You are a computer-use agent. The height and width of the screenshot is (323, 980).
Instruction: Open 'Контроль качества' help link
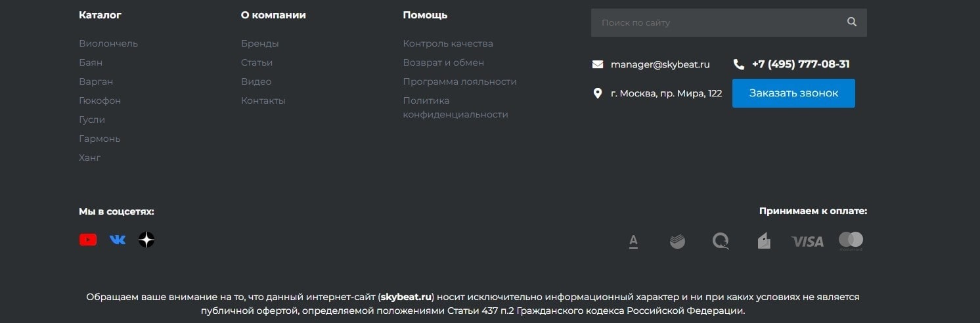[448, 43]
